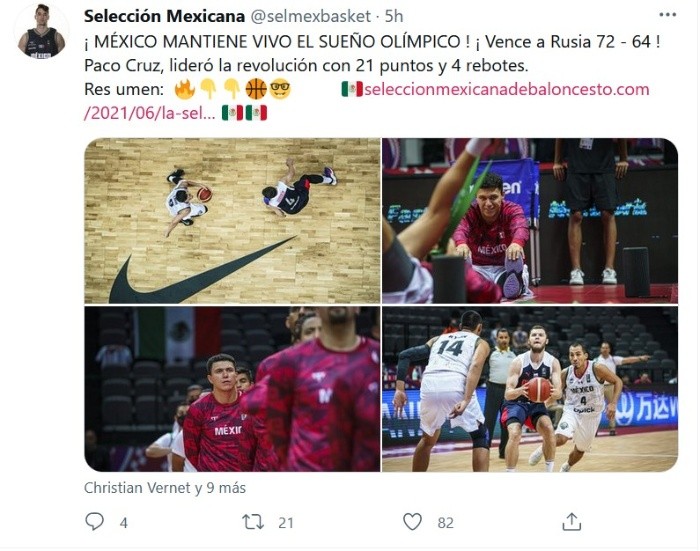Open the 5h timestamp link

[394, 16]
